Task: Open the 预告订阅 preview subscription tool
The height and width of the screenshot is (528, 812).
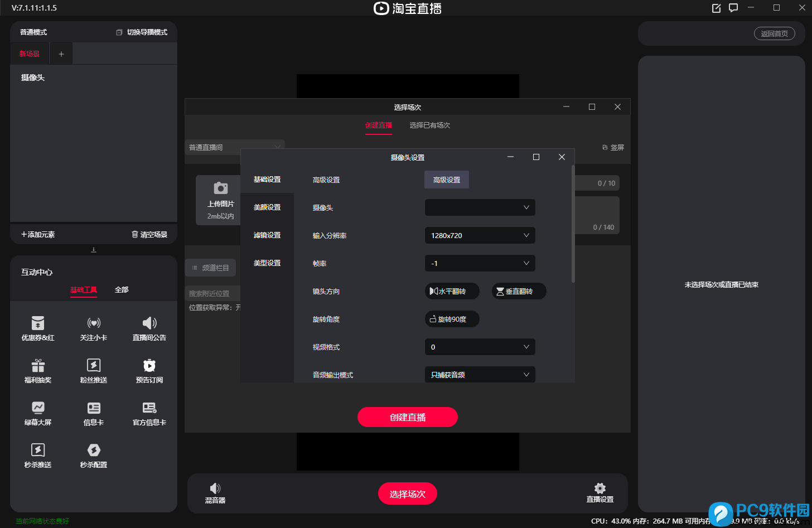Action: [149, 371]
